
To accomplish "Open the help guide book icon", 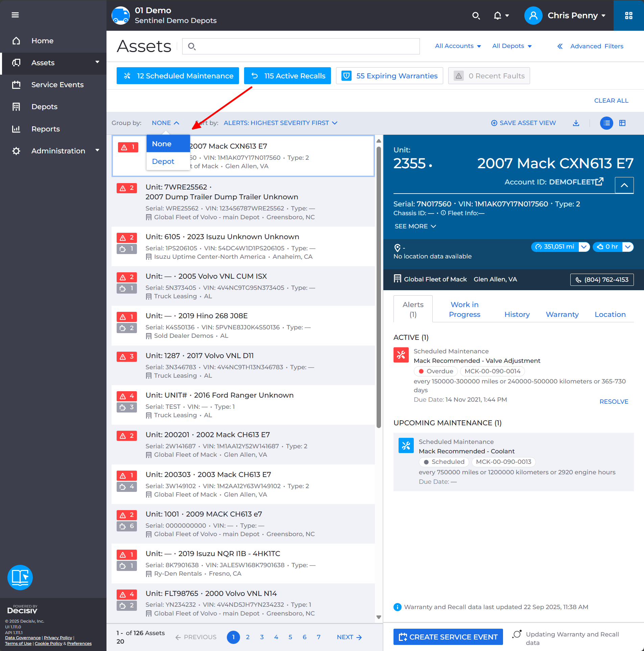I will click(20, 577).
